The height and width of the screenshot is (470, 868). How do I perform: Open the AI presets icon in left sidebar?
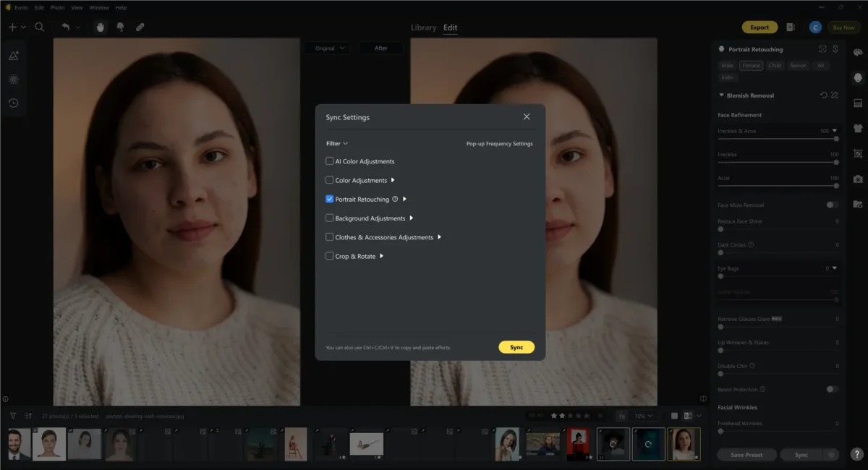coord(14,56)
